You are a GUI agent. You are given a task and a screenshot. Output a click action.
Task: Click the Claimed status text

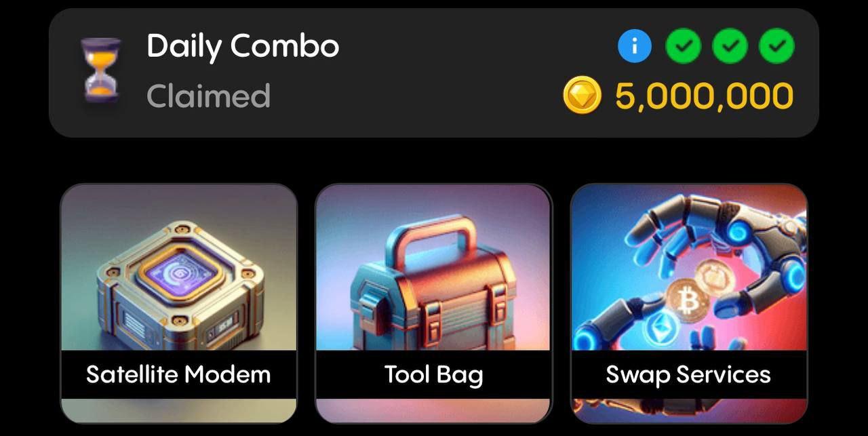tap(208, 96)
